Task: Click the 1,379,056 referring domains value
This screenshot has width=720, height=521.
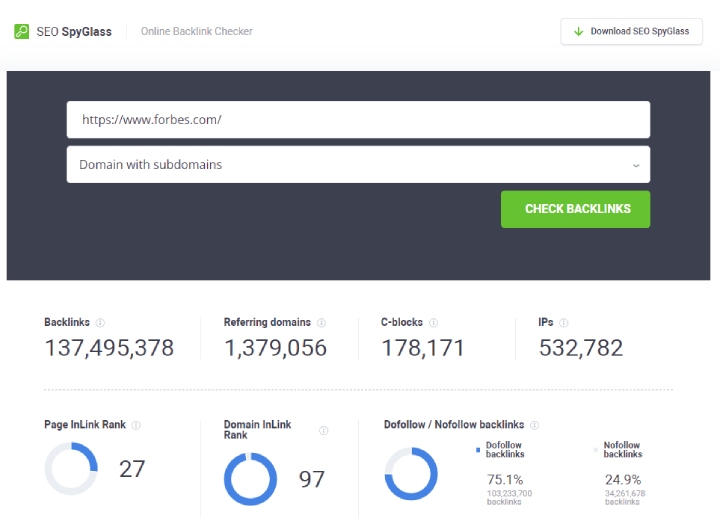Action: [276, 347]
